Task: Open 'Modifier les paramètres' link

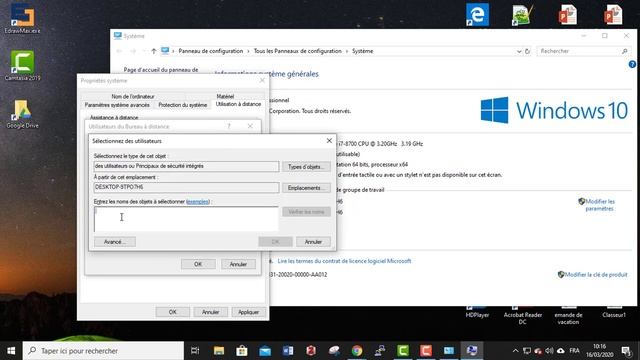Action: 599,205
